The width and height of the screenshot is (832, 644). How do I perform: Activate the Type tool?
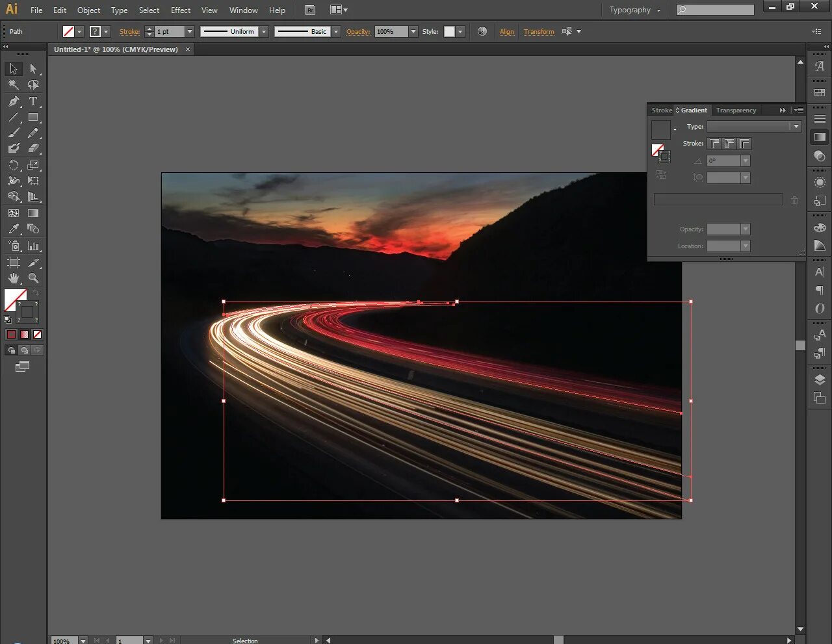coord(33,101)
